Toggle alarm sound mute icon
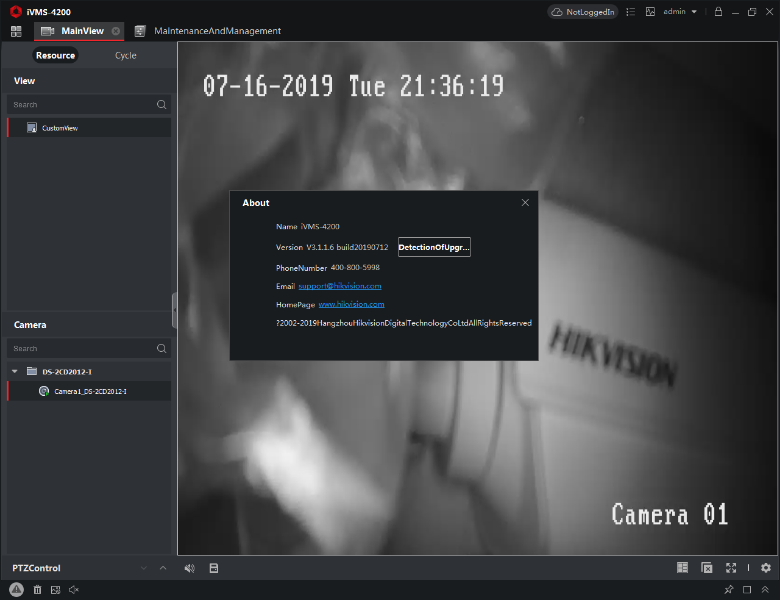Image resolution: width=780 pixels, height=600 pixels. [74, 590]
